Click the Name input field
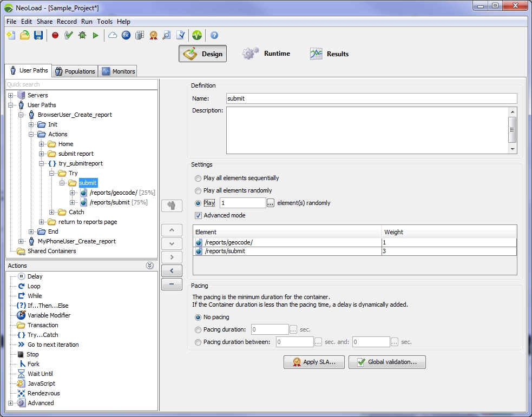 point(371,98)
